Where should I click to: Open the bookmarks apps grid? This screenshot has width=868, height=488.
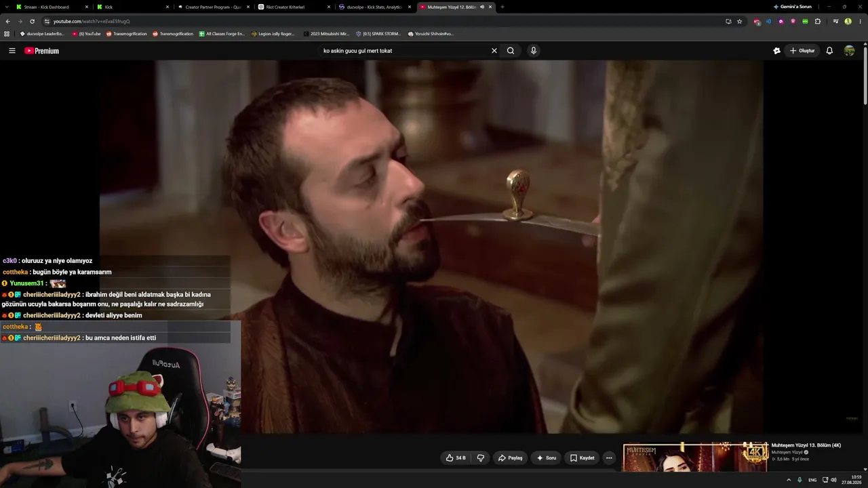7,33
